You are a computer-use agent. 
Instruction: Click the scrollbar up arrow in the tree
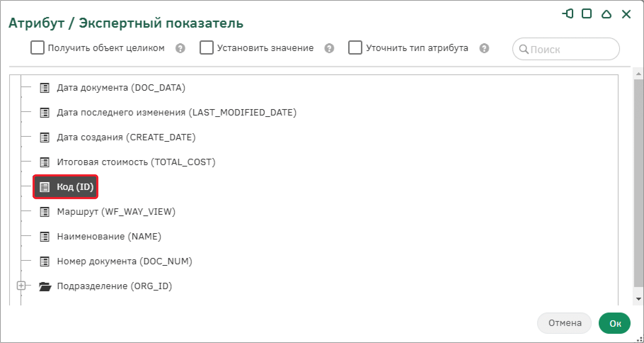tap(639, 74)
